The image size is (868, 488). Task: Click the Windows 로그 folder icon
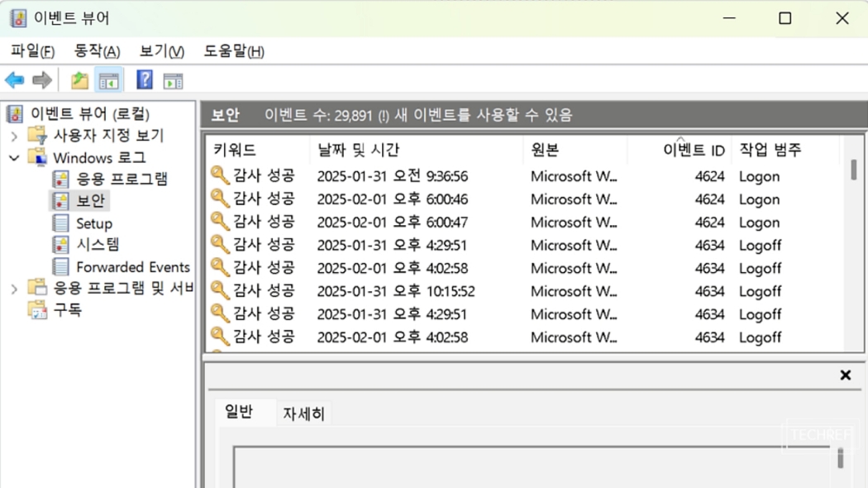click(x=38, y=158)
